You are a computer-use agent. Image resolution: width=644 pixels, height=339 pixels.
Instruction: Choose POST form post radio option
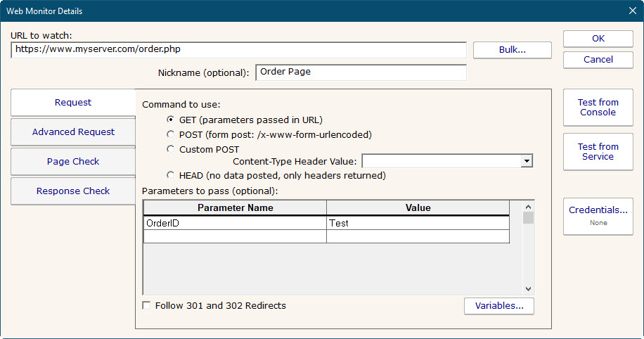170,134
